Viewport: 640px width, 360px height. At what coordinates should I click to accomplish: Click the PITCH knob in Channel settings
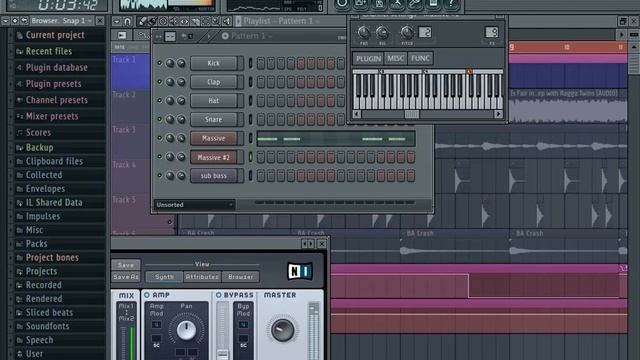coord(407,32)
